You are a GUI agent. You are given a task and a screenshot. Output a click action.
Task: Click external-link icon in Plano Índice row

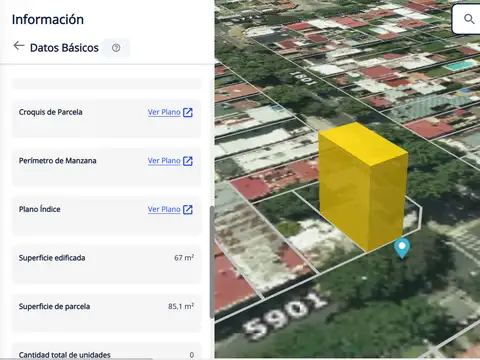coord(188,210)
